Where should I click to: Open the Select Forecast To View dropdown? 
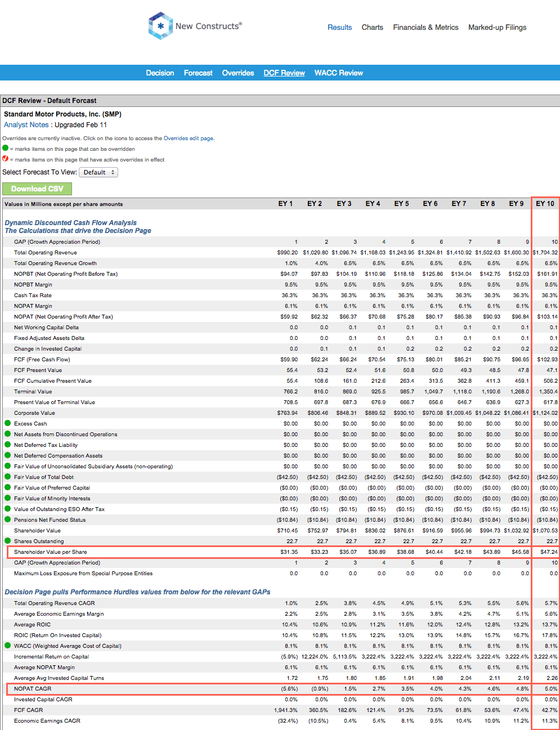coord(98,172)
